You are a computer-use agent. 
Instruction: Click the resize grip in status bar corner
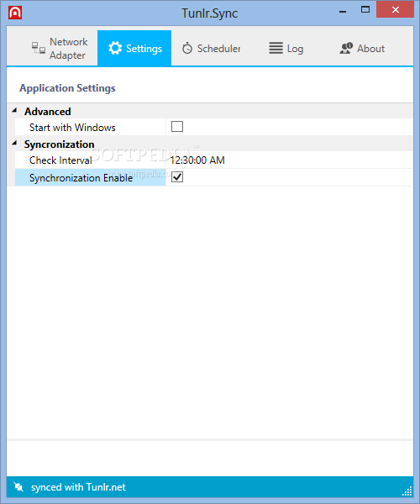(407, 491)
